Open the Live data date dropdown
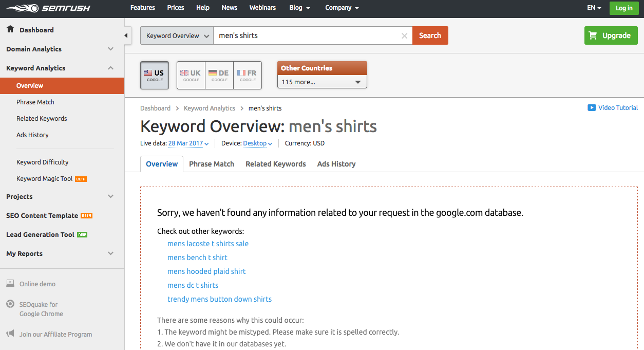Viewport: 644px width, 350px height. (188, 144)
